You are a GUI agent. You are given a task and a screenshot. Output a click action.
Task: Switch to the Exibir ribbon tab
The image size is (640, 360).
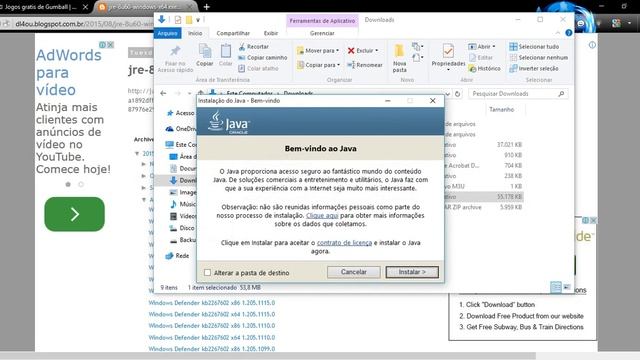[271, 33]
